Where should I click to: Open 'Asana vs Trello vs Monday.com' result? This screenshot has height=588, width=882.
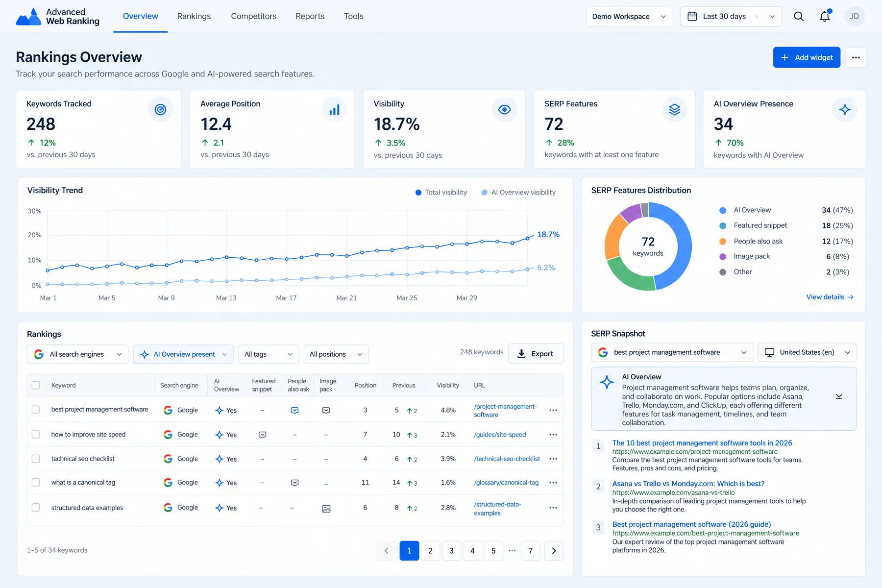pyautogui.click(x=688, y=484)
